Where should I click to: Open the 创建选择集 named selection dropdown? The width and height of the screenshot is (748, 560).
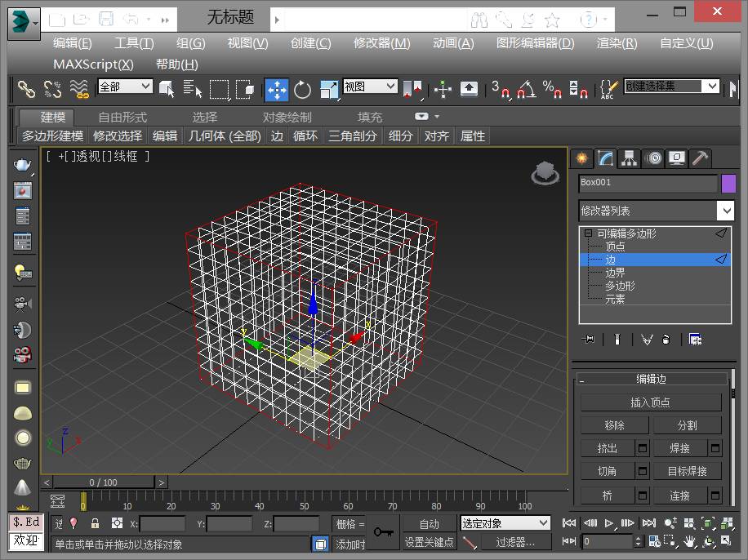pyautogui.click(x=672, y=87)
